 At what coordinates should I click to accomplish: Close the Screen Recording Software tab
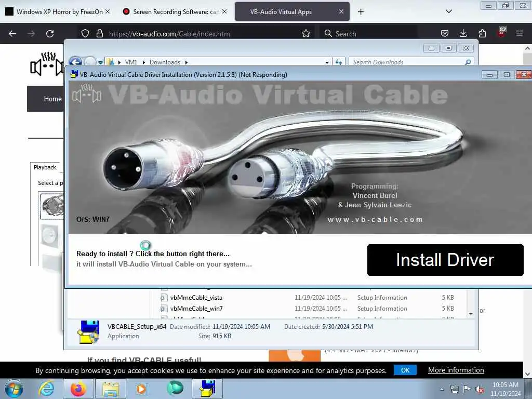[224, 11]
